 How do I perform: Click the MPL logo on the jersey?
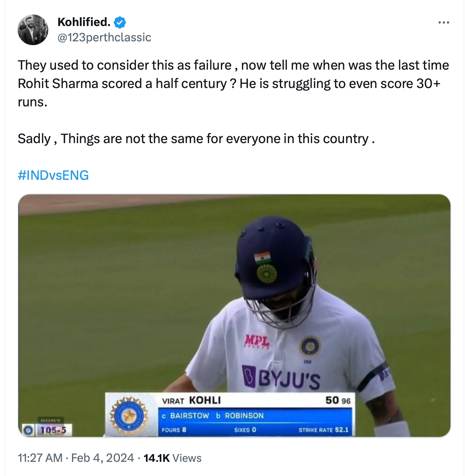(x=257, y=340)
